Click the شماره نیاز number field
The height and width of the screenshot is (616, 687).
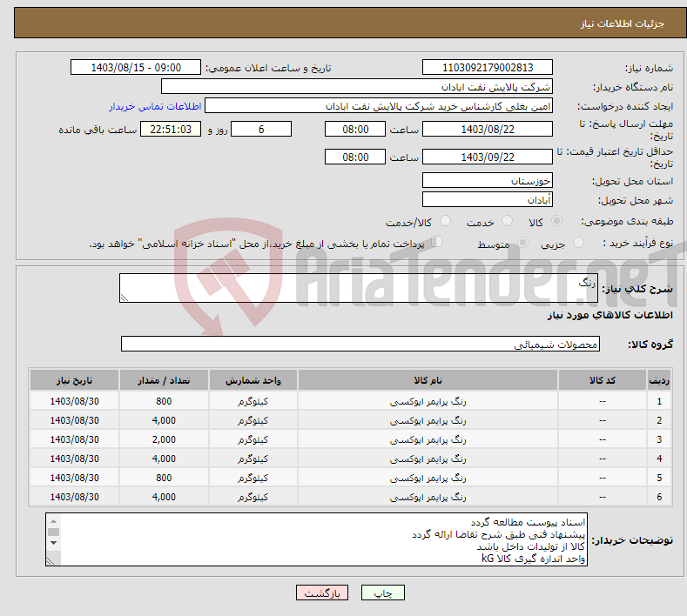[x=488, y=67]
